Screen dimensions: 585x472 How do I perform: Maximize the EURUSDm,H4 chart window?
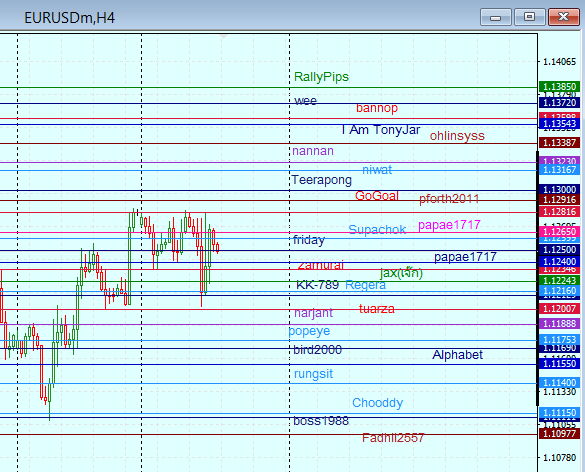[529, 17]
